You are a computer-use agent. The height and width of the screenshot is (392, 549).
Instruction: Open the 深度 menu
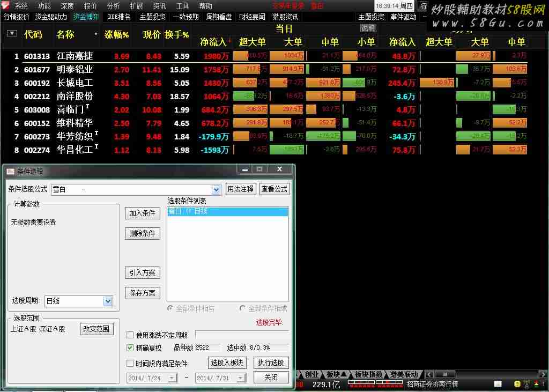coord(67,6)
